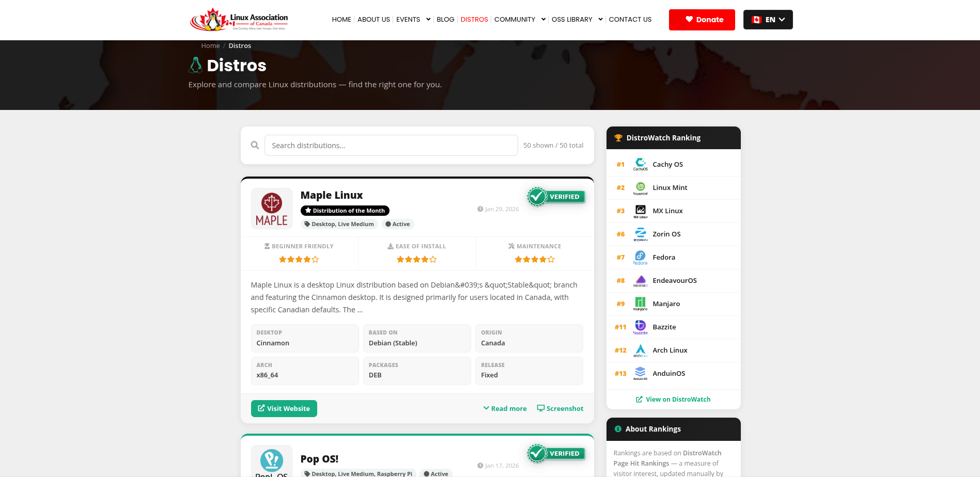
Task: Click the Pop OS logo thumbnail
Action: 272,461
